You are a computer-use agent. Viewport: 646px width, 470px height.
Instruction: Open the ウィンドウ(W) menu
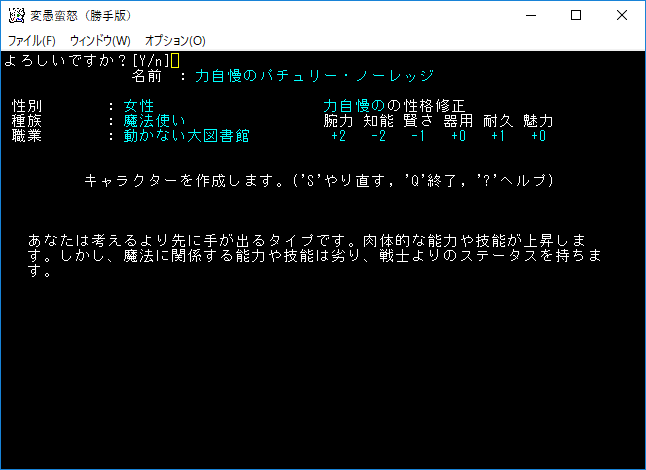pyautogui.click(x=100, y=41)
